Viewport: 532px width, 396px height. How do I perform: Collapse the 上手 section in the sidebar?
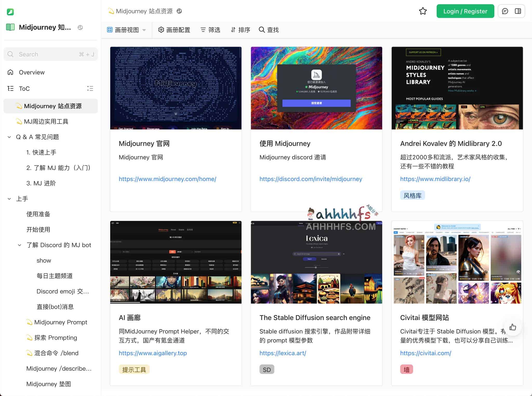coord(9,198)
